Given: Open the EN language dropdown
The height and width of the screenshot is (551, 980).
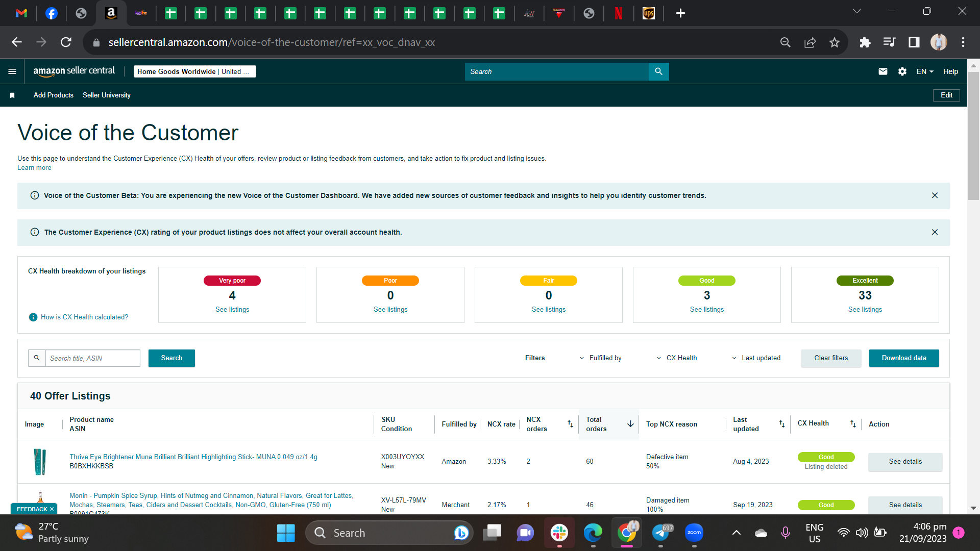Looking at the screenshot, I should pyautogui.click(x=925, y=71).
